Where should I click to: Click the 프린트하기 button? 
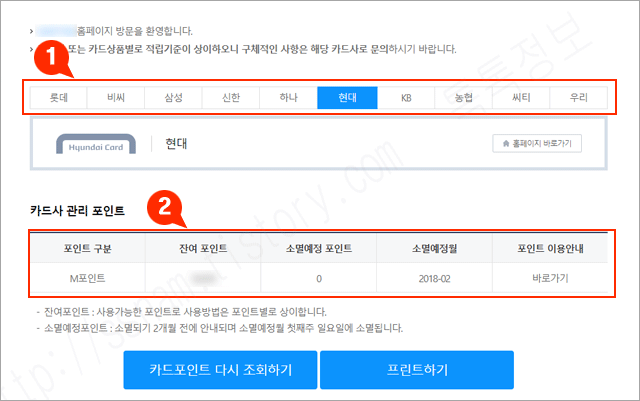coord(417,370)
